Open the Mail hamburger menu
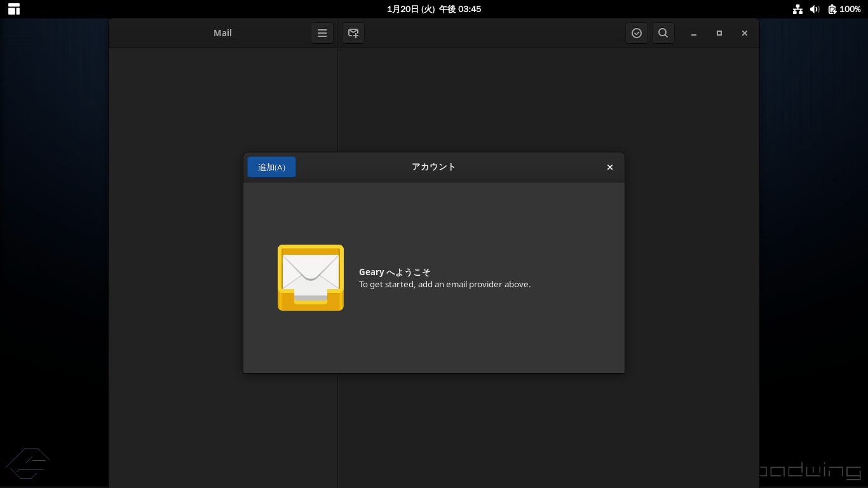Screen dimensions: 868x488 click(x=322, y=33)
